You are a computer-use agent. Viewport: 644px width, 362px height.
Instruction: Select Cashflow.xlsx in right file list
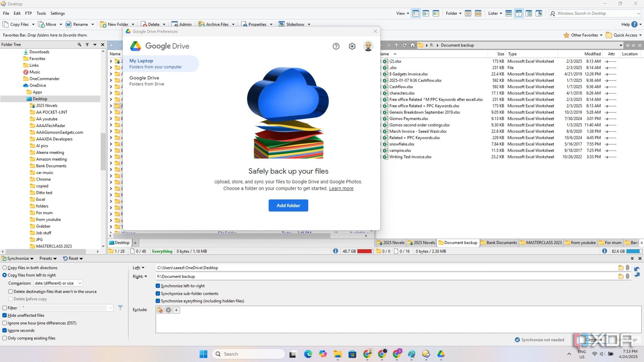click(x=401, y=87)
